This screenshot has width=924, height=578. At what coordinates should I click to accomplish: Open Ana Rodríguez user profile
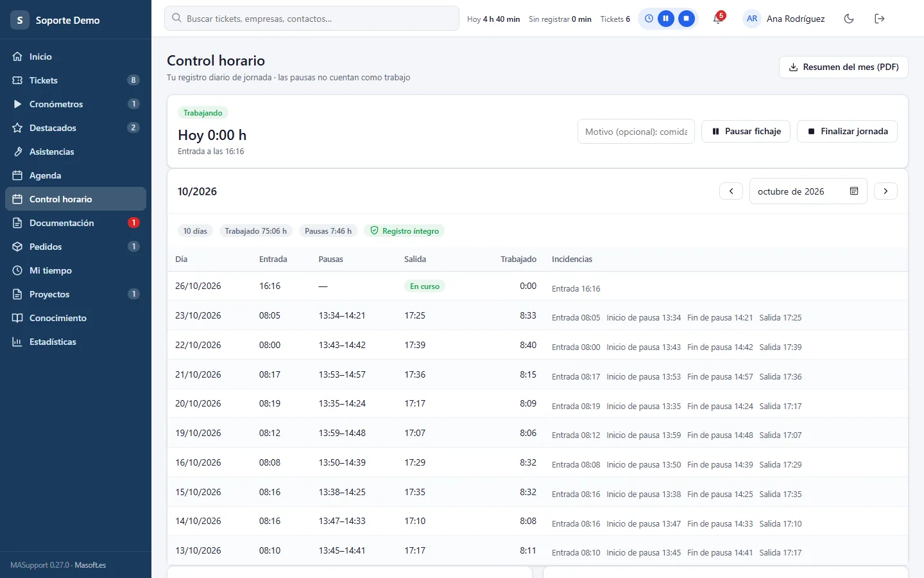click(x=785, y=19)
